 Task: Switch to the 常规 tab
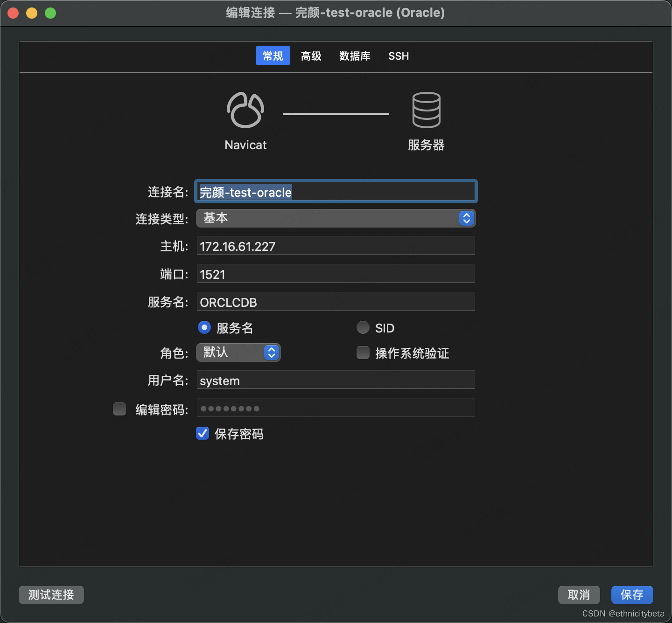pyautogui.click(x=273, y=55)
